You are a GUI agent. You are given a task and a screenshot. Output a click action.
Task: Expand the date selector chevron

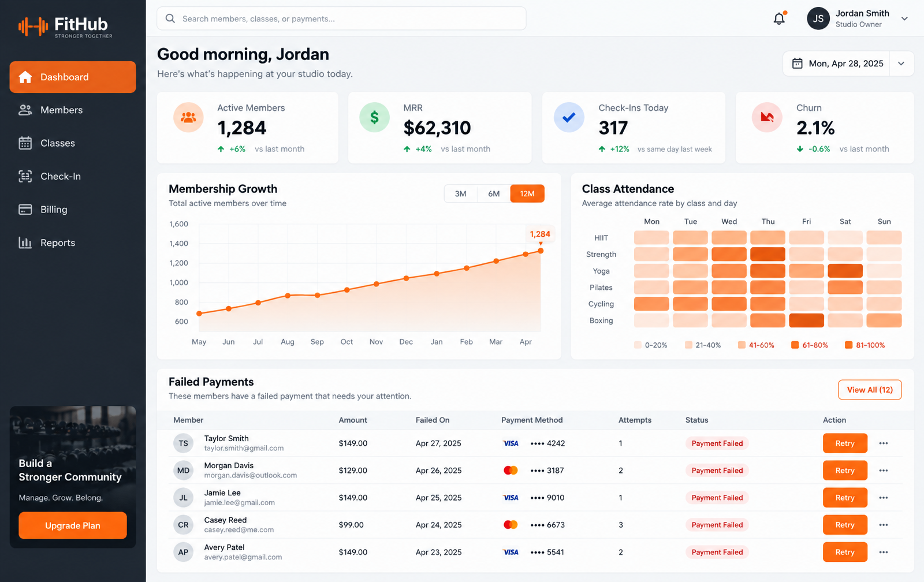point(901,64)
